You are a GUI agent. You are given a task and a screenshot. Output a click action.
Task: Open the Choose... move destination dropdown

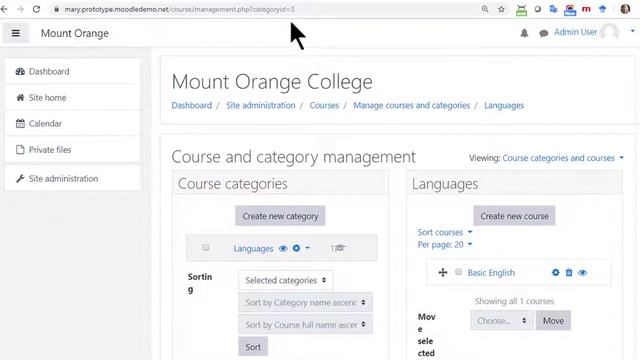(502, 320)
